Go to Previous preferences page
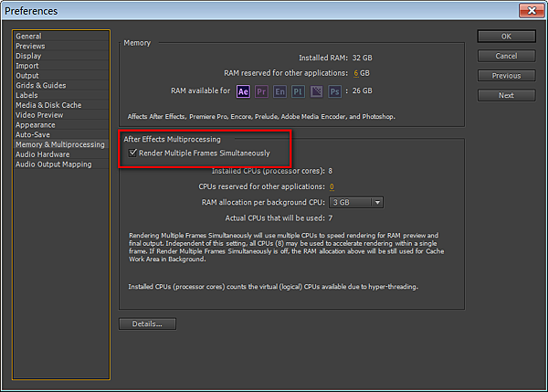 506,76
